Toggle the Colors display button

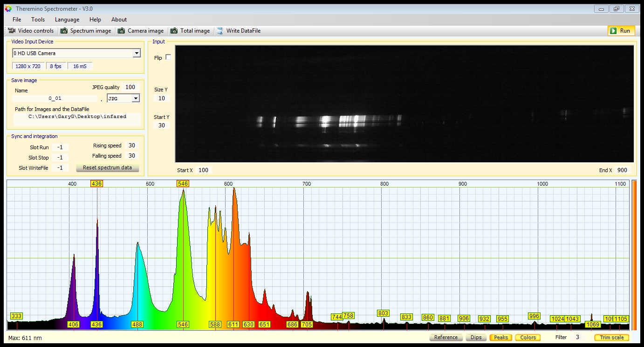pyautogui.click(x=528, y=337)
